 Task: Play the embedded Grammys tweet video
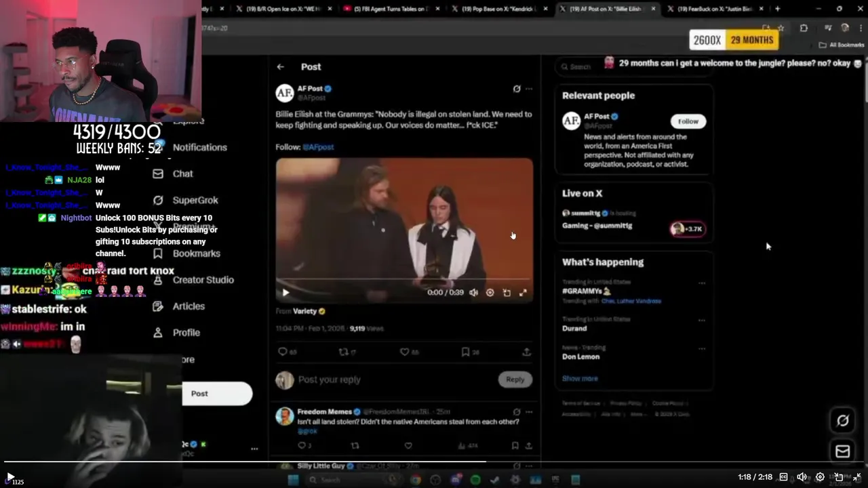(x=285, y=293)
